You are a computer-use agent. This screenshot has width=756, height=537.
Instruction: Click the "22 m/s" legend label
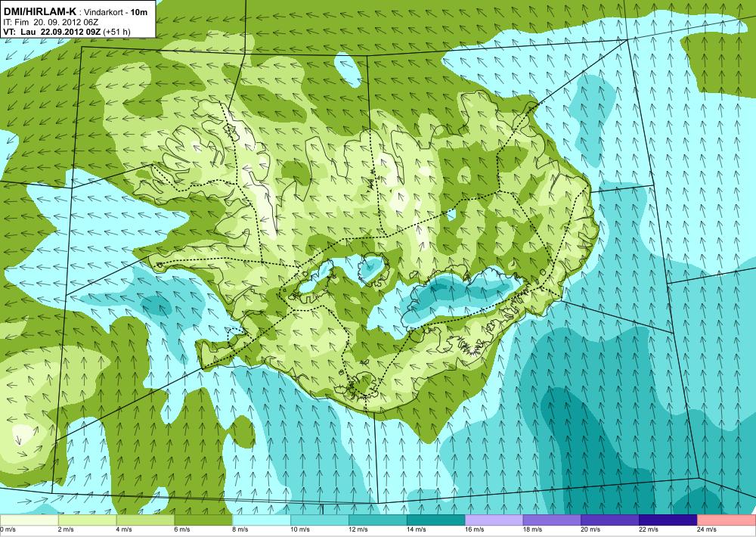649,529
